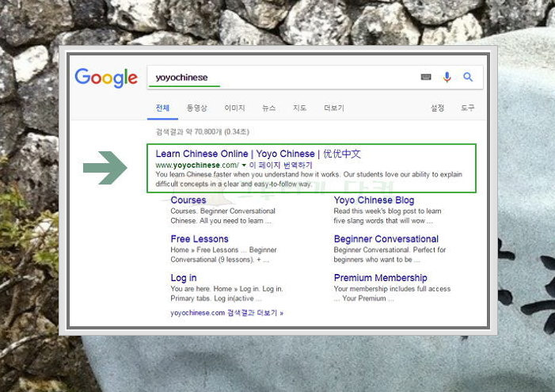Click snippet 'Courses. Beginner Conversational'

click(223, 211)
